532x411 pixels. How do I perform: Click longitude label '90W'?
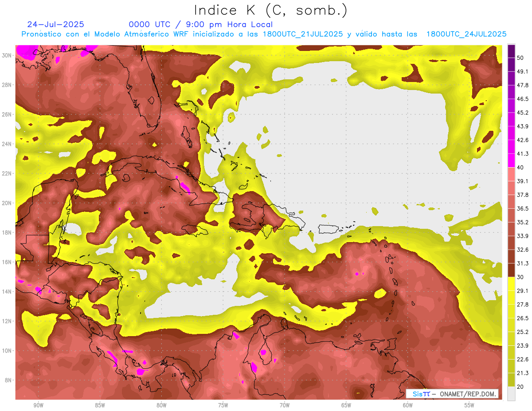38,405
